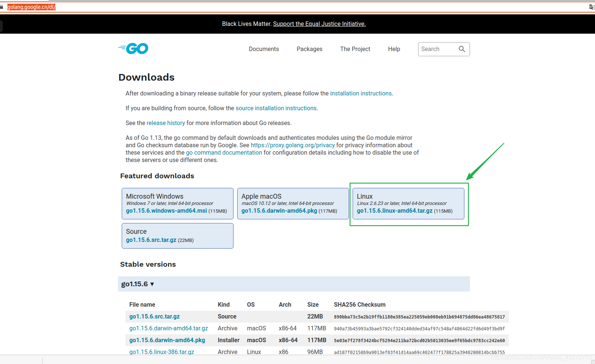This screenshot has height=364, width=595.
Task: Open Support the Equal Justice Initiative link
Action: (319, 24)
